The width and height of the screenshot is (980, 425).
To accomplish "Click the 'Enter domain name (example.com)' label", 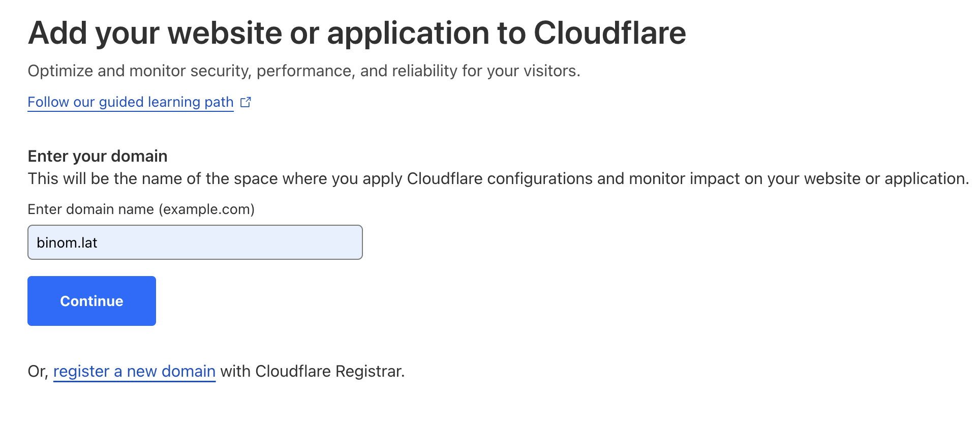I will [x=141, y=209].
